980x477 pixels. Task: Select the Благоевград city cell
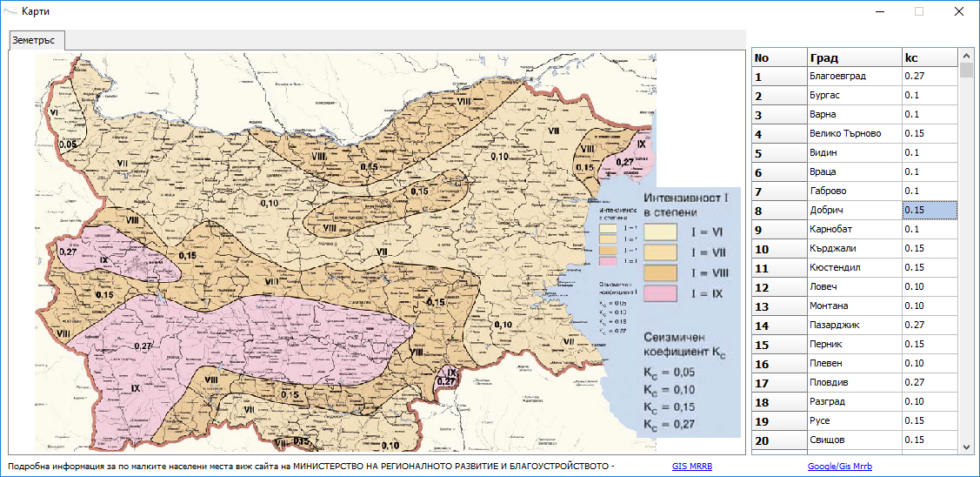854,77
